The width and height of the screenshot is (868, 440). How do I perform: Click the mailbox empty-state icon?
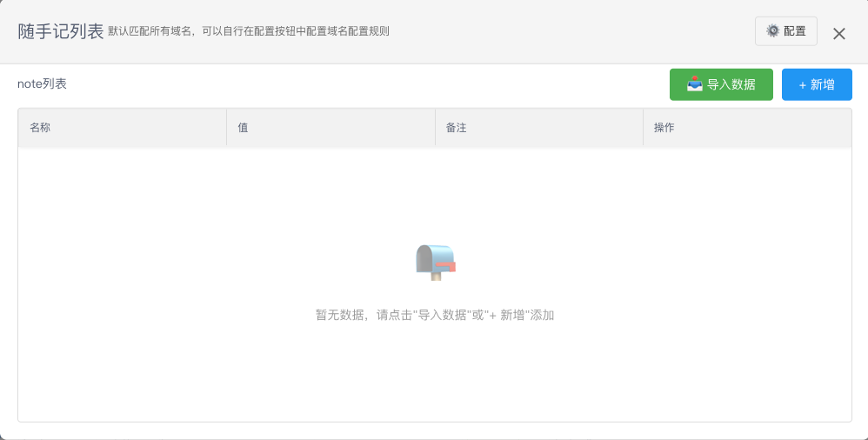tap(435, 261)
